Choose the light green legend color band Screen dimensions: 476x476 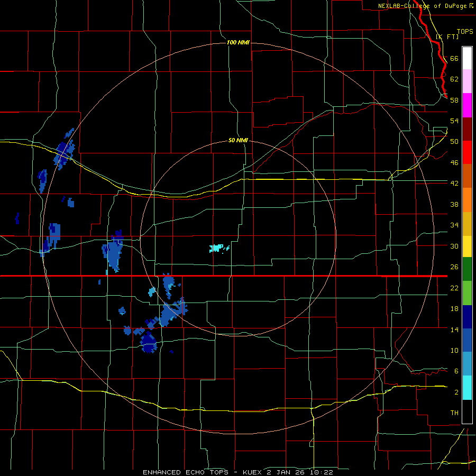tap(467, 293)
